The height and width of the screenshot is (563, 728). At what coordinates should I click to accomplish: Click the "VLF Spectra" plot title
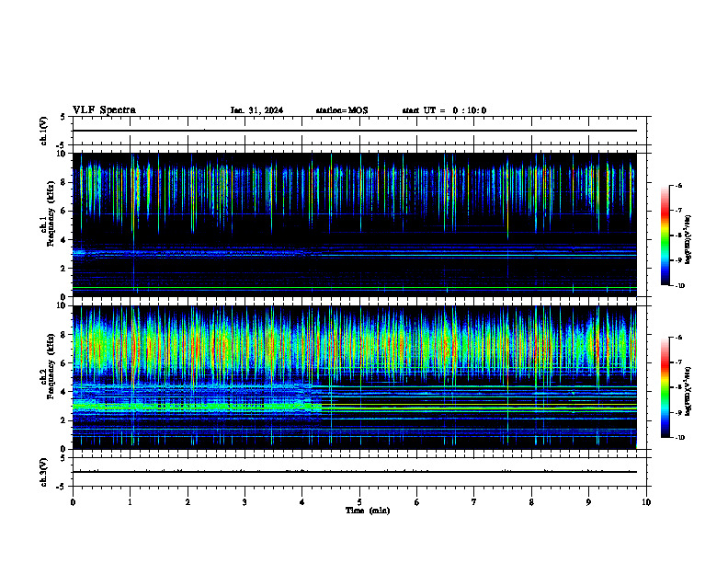tap(104, 110)
